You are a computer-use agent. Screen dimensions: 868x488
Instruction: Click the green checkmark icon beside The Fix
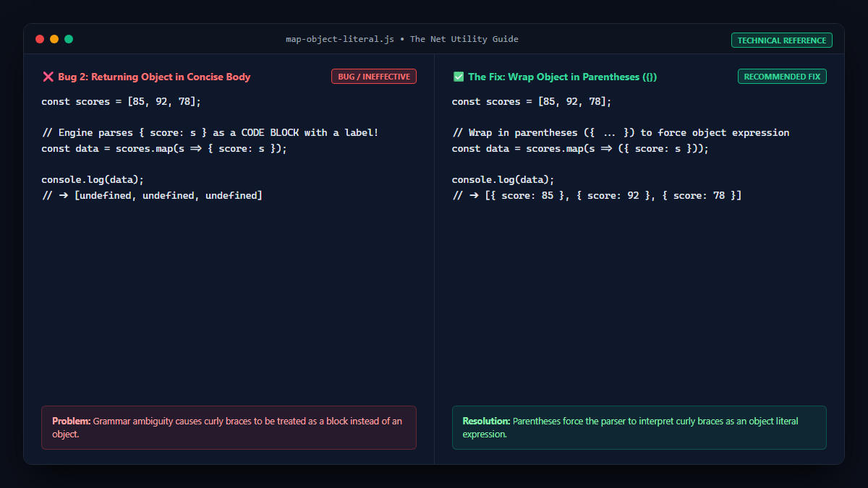[459, 77]
